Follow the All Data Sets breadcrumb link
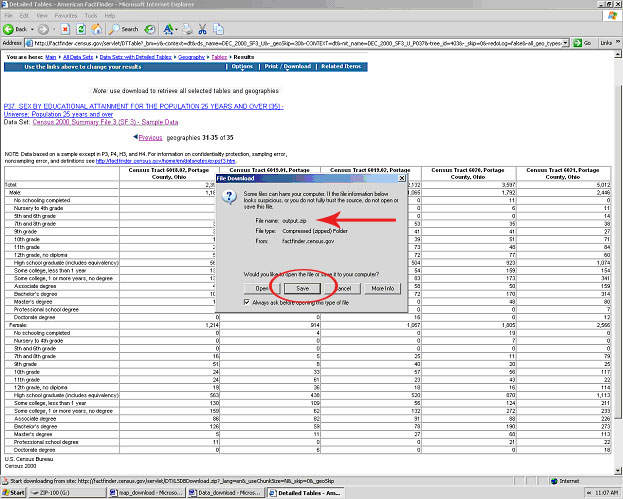Viewport: 623px width, 499px height. point(78,57)
